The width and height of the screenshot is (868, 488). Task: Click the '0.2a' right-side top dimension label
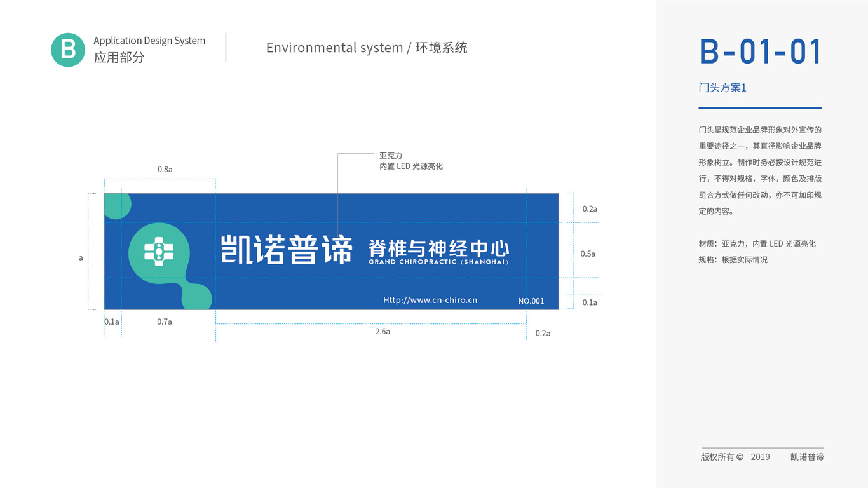pyautogui.click(x=590, y=208)
